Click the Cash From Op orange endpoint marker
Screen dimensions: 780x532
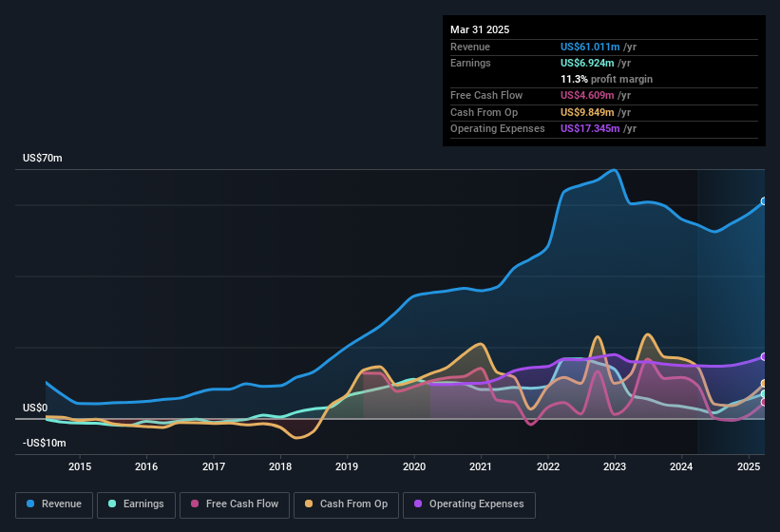click(x=764, y=384)
